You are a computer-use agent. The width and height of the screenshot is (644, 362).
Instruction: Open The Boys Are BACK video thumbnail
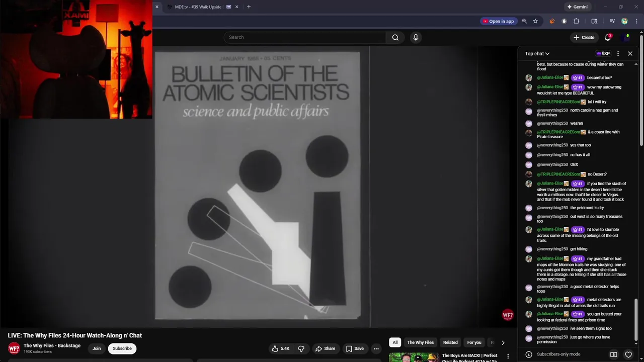pos(413,357)
